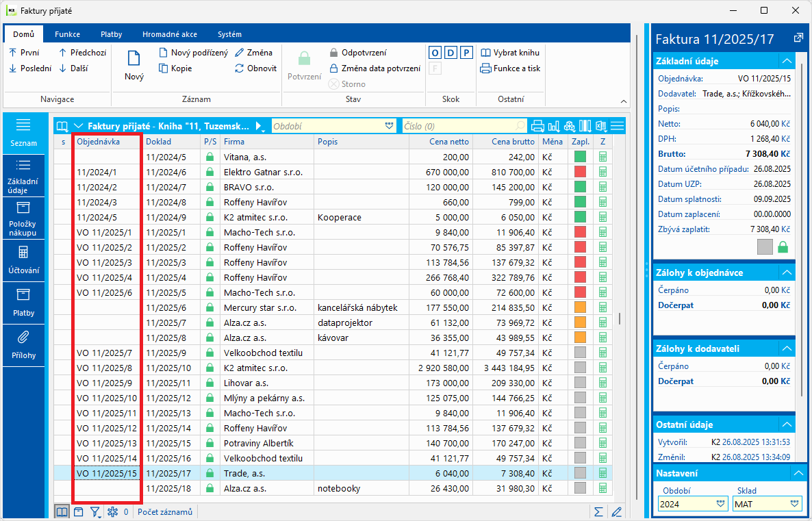Image resolution: width=812 pixels, height=521 pixels.
Task: Click the Číslo search field
Action: pos(464,126)
